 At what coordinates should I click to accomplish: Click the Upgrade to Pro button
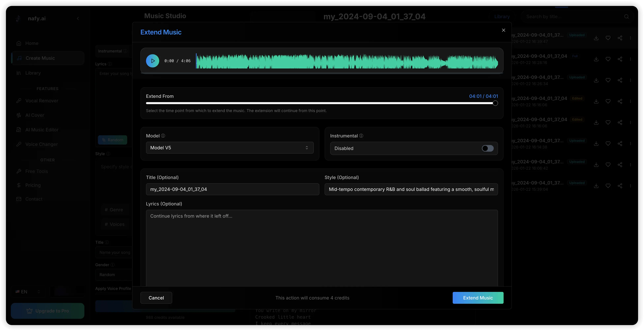(x=47, y=311)
